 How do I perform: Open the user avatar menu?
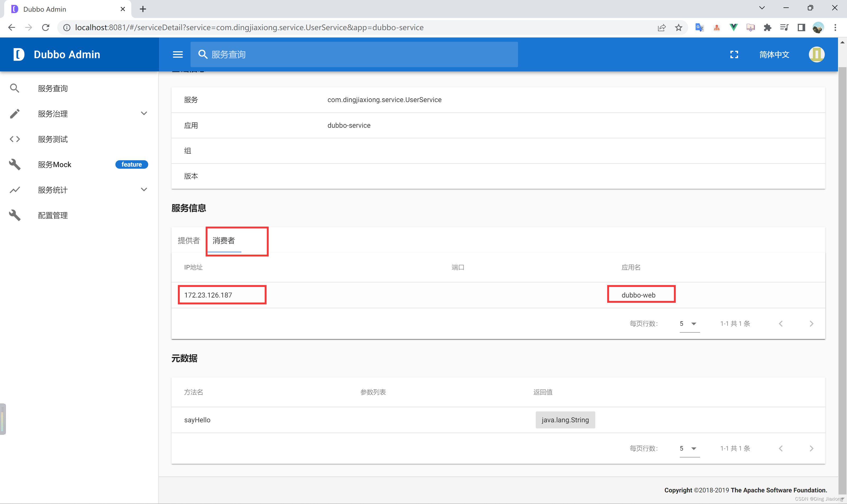816,54
